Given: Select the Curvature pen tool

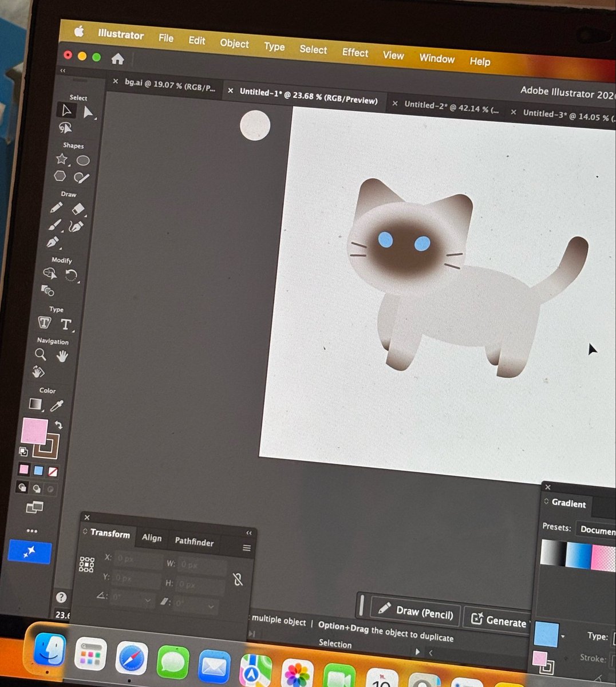Looking at the screenshot, I should (x=76, y=227).
